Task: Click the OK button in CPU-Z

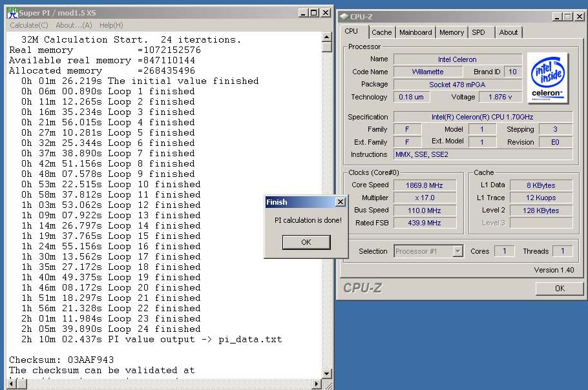Action: pos(560,289)
